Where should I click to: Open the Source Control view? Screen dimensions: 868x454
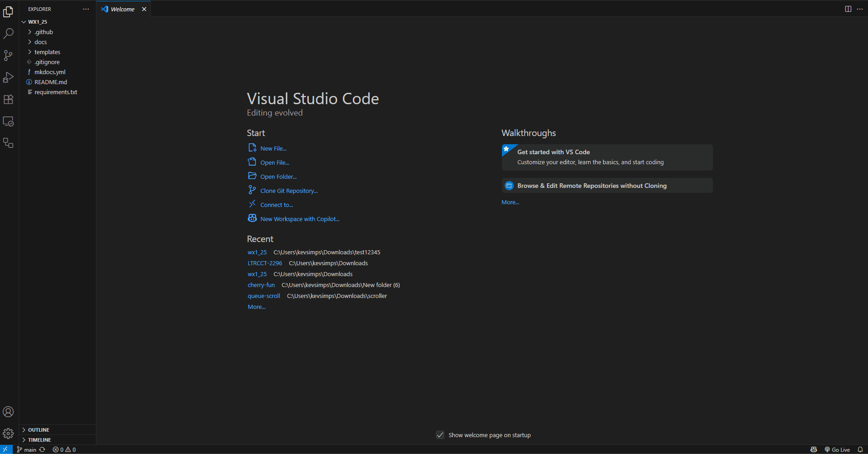tap(8, 55)
